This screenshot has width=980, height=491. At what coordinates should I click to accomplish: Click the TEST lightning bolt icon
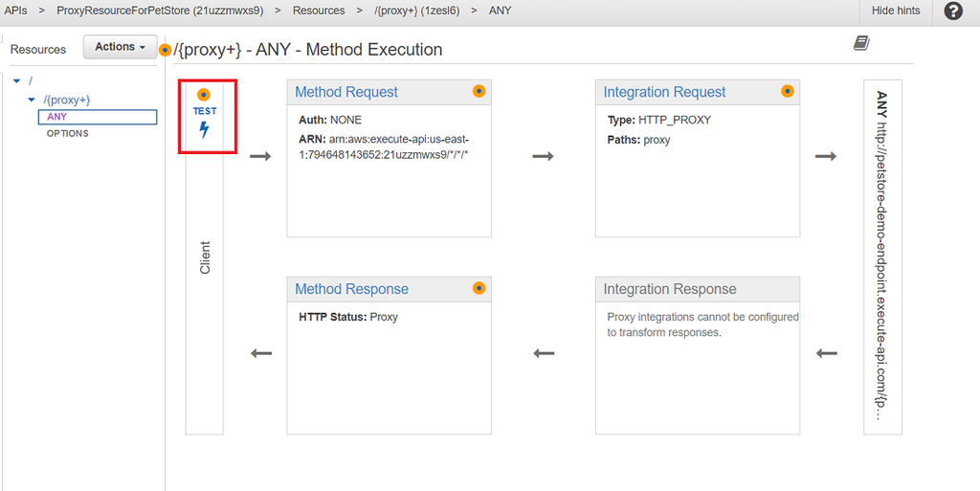204,129
